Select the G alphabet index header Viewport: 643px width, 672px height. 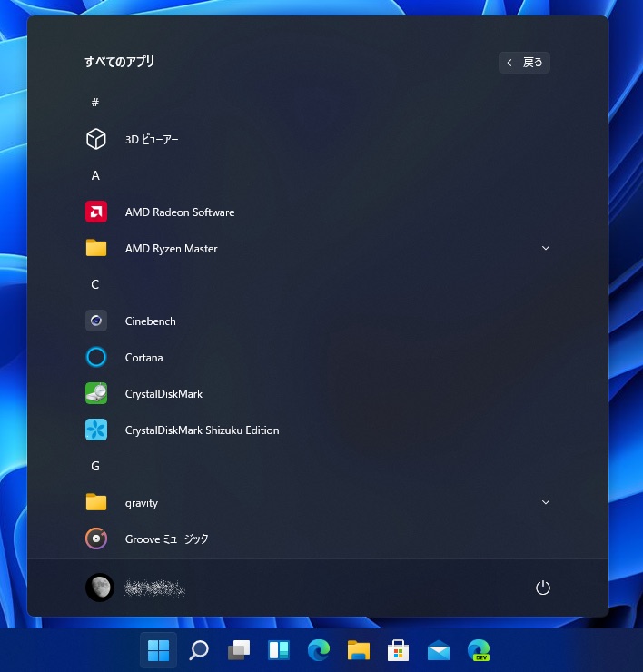point(95,466)
